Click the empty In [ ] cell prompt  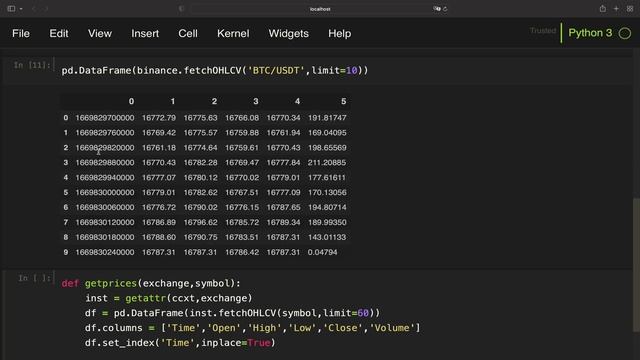(34, 278)
